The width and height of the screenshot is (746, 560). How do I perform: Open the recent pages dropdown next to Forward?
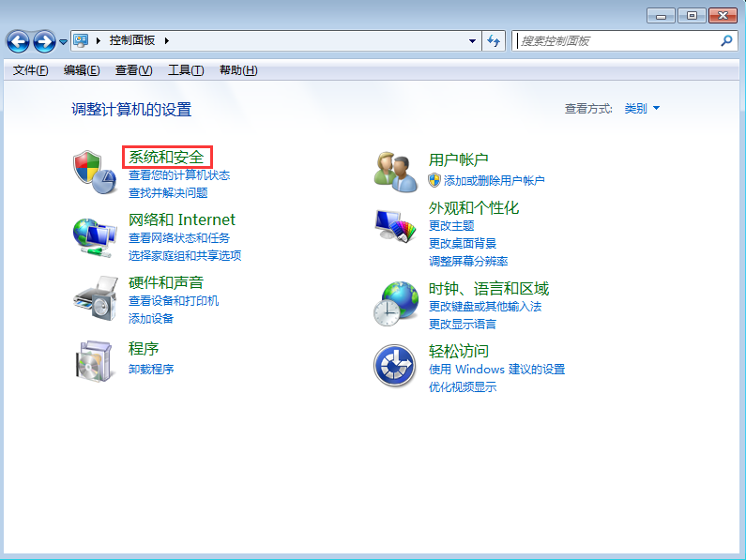64,42
